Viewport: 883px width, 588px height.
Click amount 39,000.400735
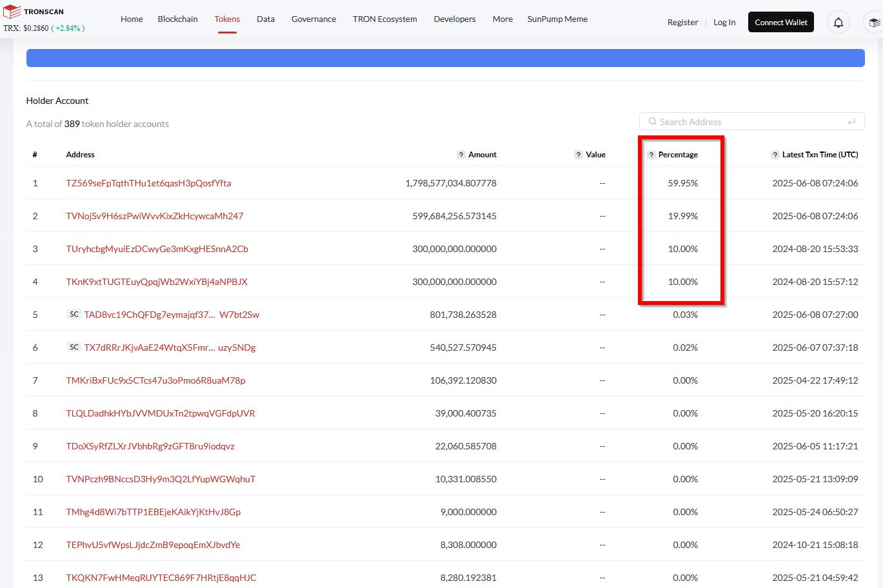tap(466, 413)
